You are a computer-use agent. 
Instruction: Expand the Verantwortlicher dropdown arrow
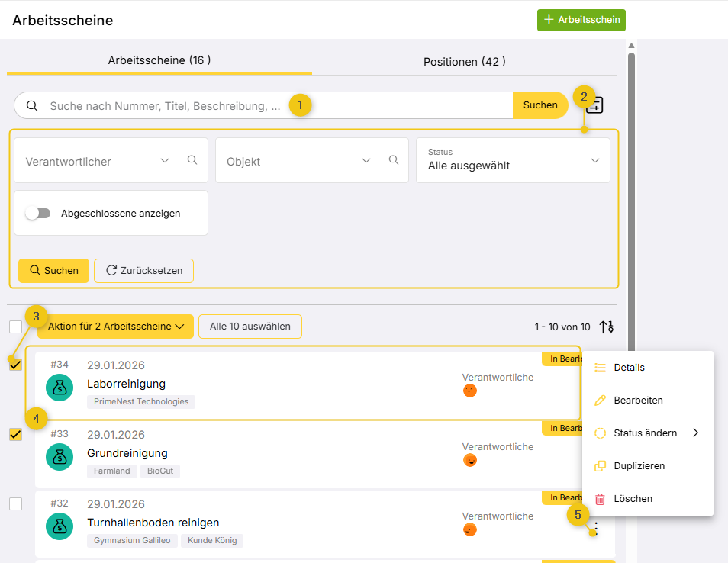[165, 160]
